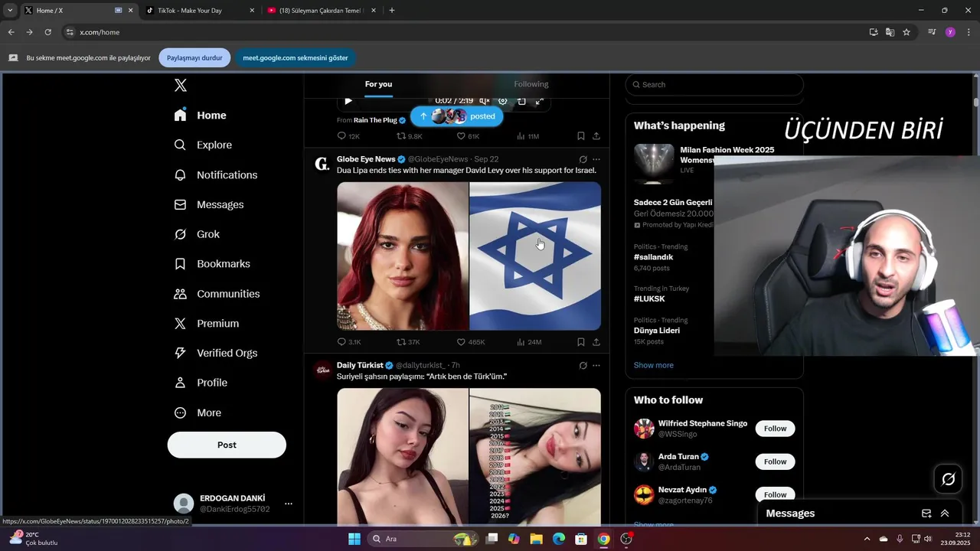Screen dimensions: 980x551
Task: Unmute the video in the top post
Action: [x=484, y=101]
